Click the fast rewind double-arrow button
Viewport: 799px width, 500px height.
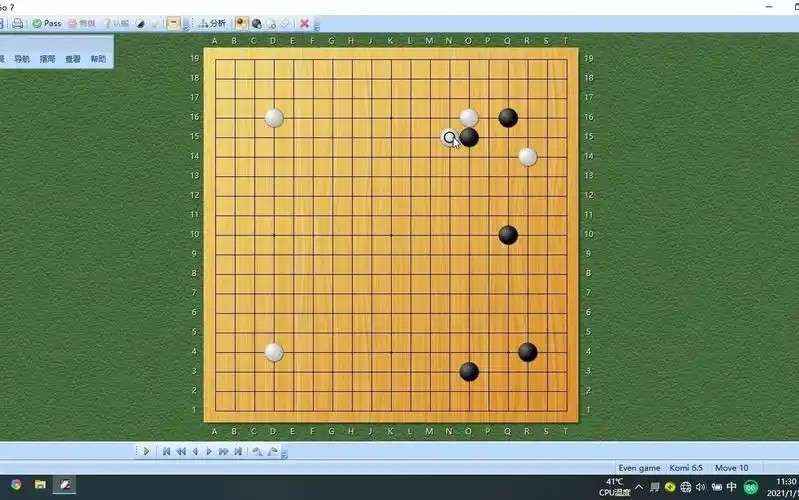[x=181, y=451]
